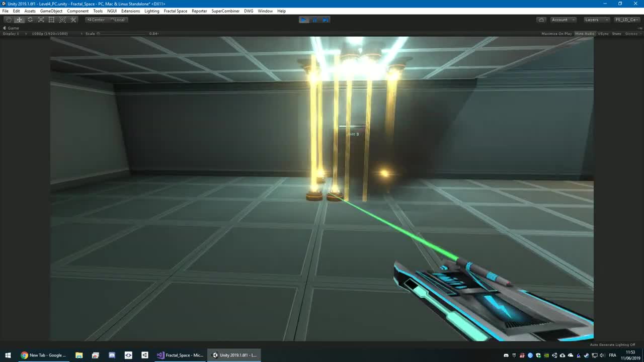Switch to Unity 2019.1.6f1 taskbar button
Image resolution: width=644 pixels, height=362 pixels.
coord(234,355)
